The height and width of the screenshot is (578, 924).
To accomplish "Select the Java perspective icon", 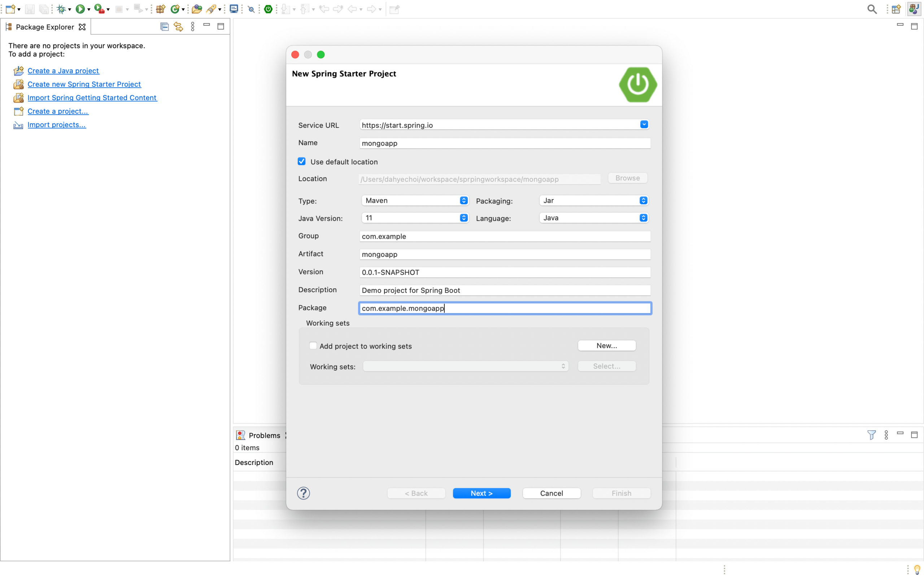I will 914,9.
